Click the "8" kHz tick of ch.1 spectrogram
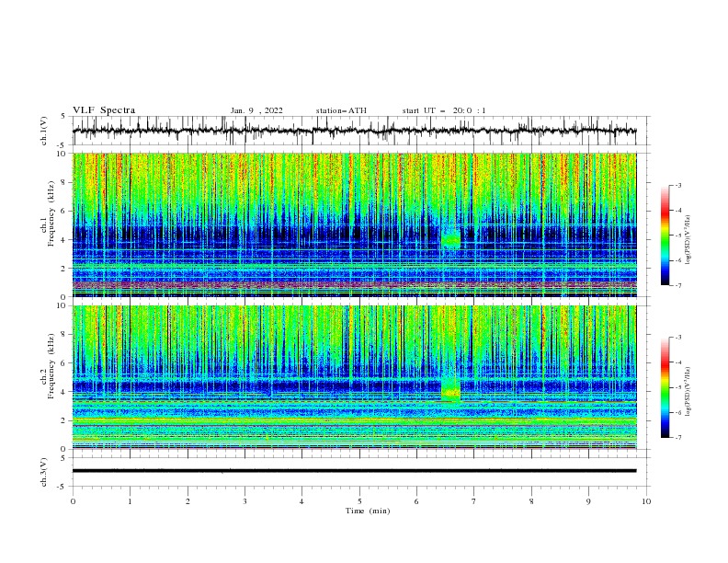 (65, 182)
